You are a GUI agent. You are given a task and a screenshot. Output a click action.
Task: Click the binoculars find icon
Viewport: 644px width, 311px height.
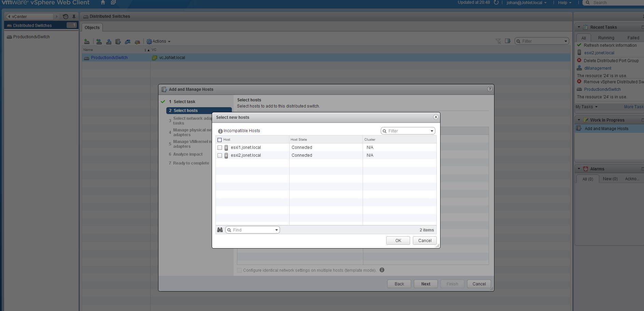(220, 230)
